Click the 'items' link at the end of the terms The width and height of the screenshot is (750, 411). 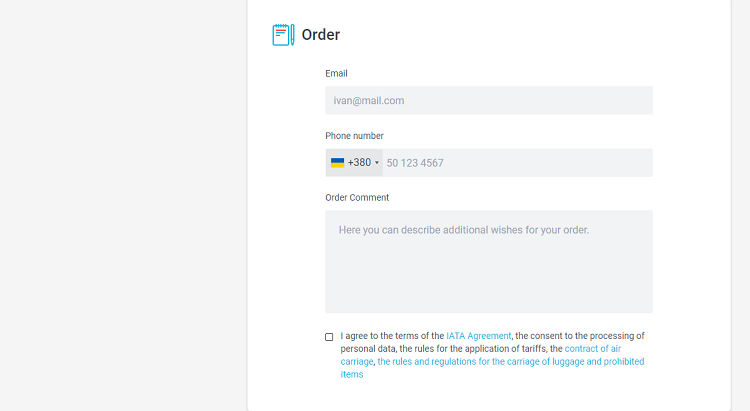point(352,375)
